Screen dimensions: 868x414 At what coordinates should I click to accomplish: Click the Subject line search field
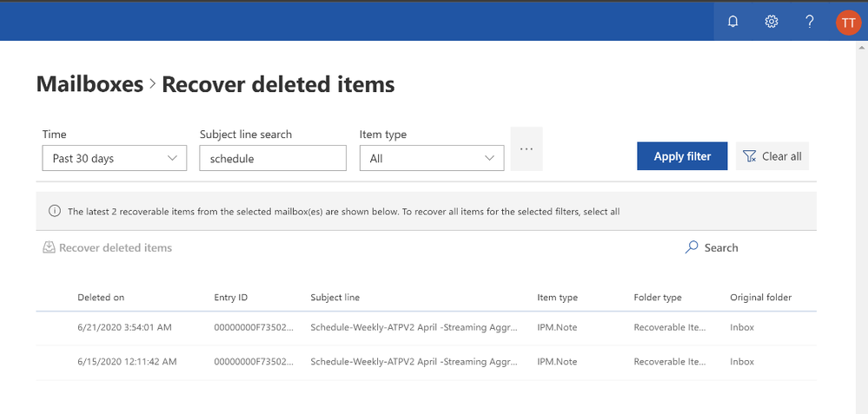273,158
